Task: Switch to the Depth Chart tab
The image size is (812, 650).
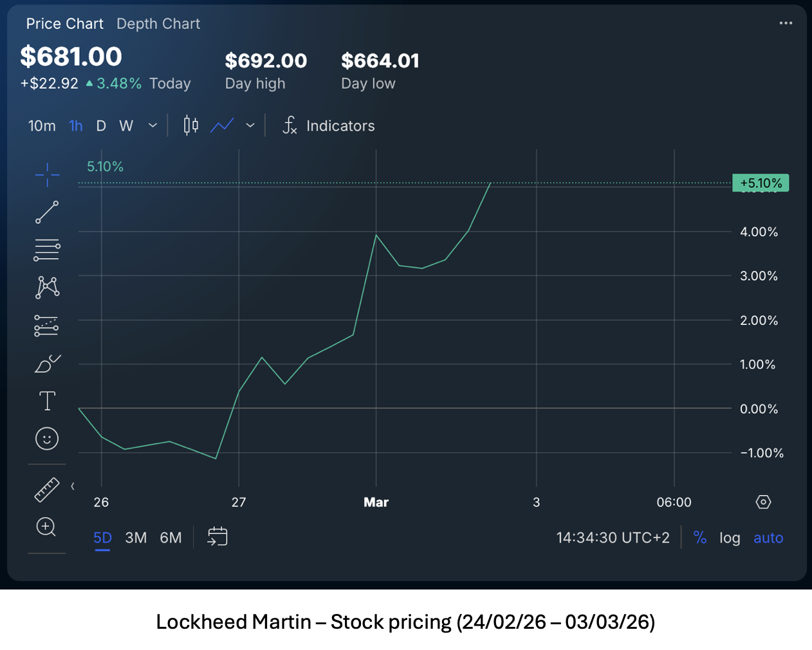Action: [158, 24]
